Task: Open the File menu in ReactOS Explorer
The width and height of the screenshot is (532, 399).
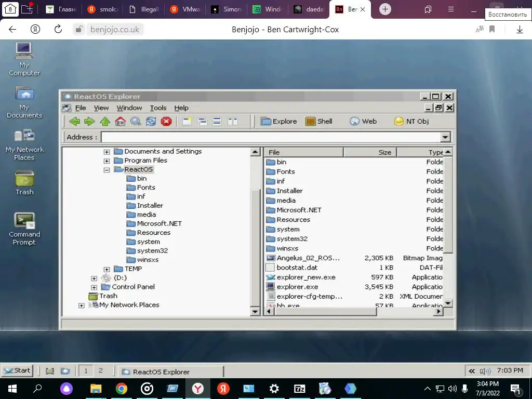Action: point(81,108)
